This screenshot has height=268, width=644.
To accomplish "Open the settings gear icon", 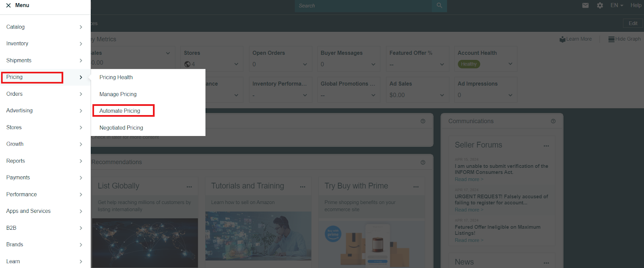I will click(x=600, y=6).
